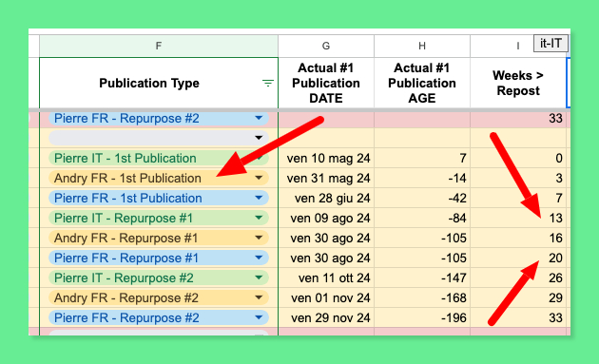Click -105 age in Pierre FR Repurpose #1 row

click(x=422, y=258)
